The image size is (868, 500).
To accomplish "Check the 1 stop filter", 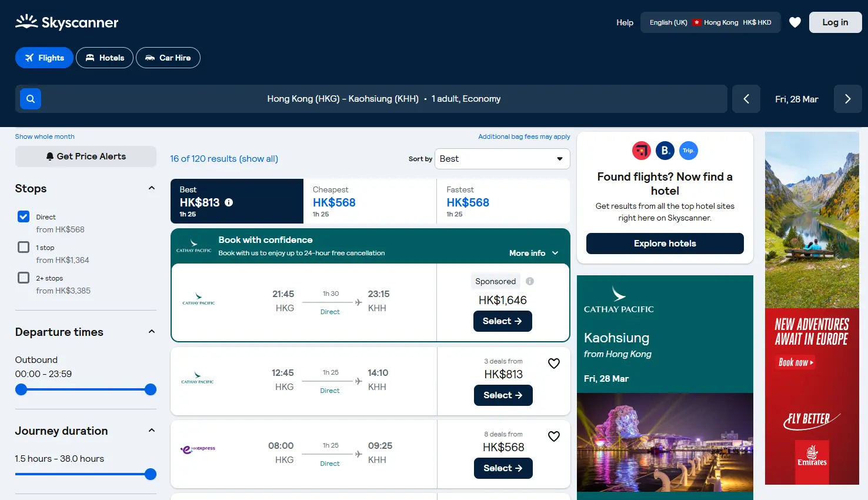I will pyautogui.click(x=24, y=247).
